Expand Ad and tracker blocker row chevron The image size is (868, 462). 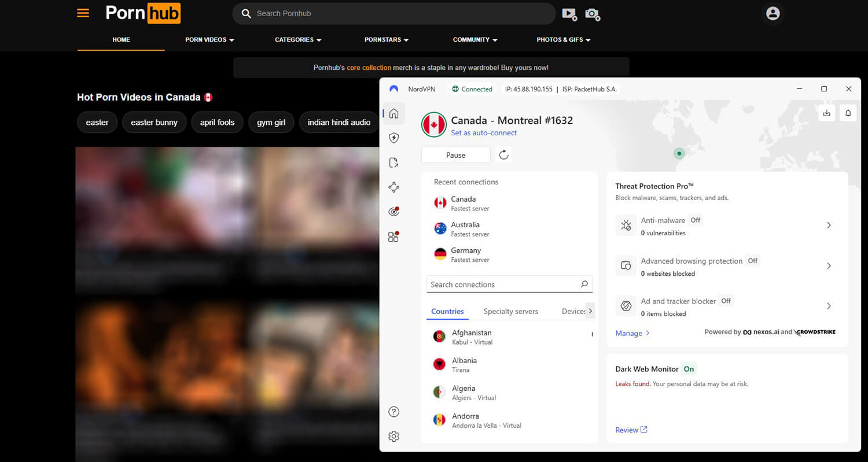[x=829, y=306]
